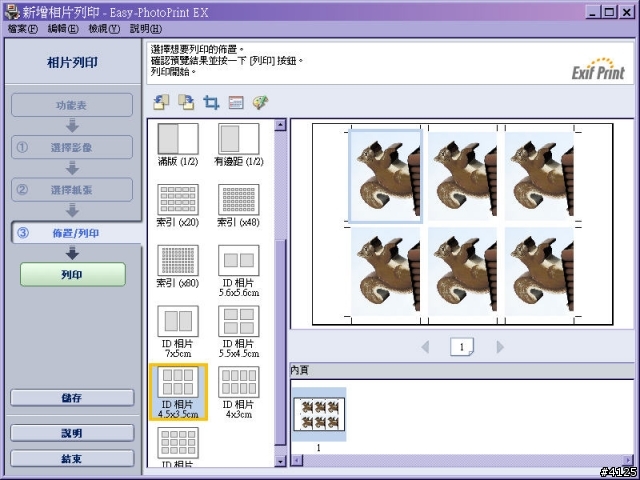Select the 索引 (x20) index layout
The image size is (640, 480).
coord(178,206)
